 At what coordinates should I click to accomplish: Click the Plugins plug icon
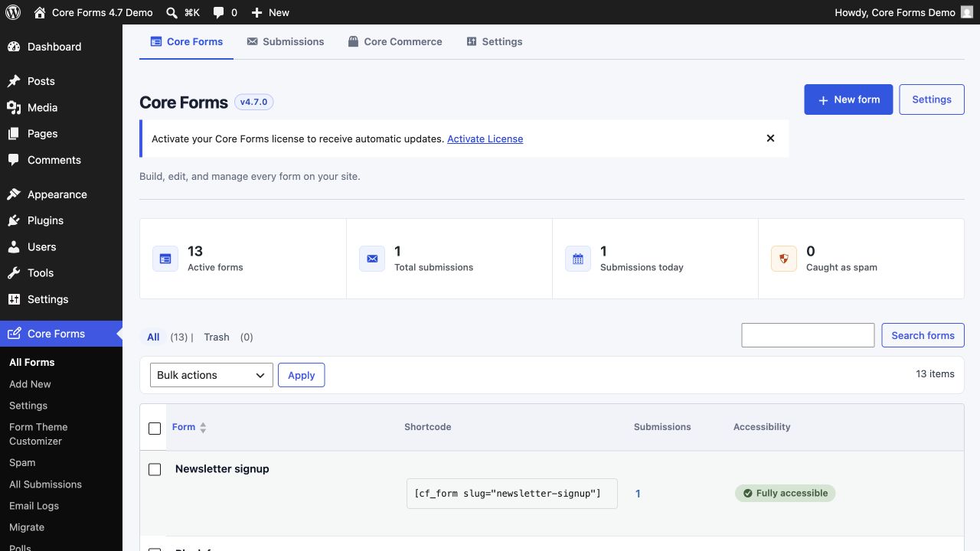point(14,220)
